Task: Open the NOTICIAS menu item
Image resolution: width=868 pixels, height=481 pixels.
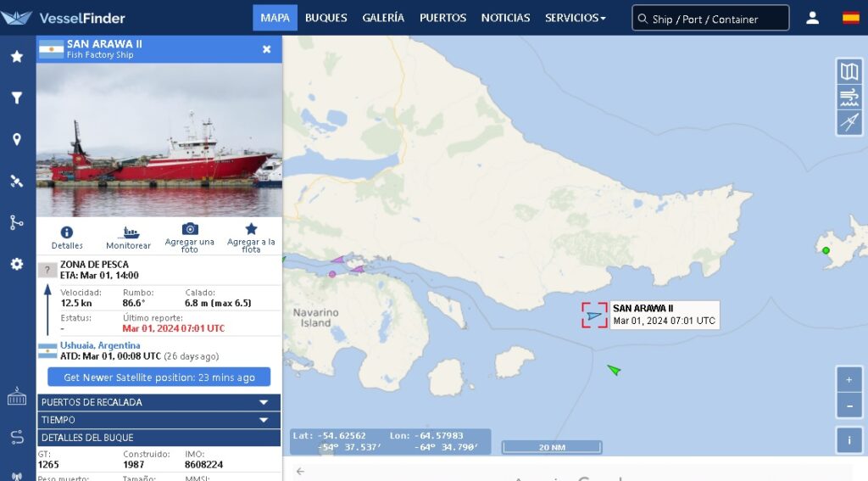Action: pos(505,18)
